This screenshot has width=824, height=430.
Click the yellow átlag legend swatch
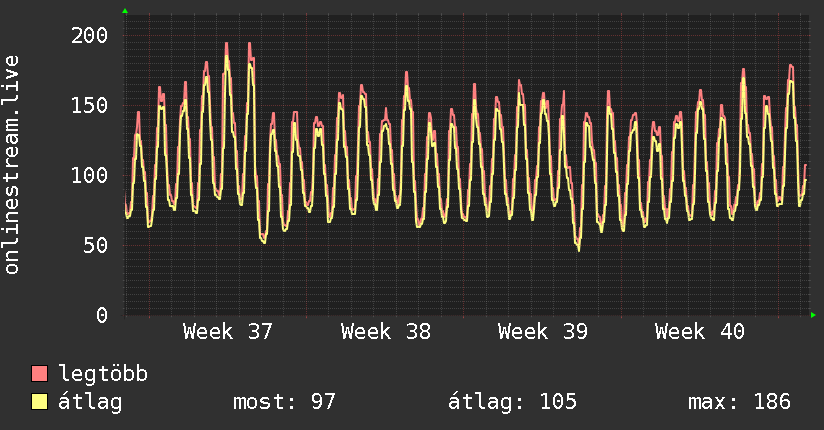pos(39,402)
